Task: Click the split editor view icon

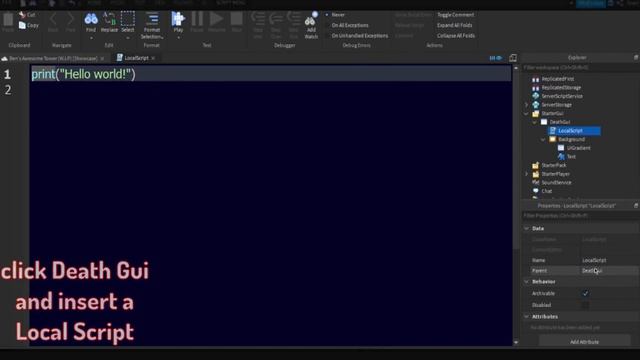Action: 513,58
